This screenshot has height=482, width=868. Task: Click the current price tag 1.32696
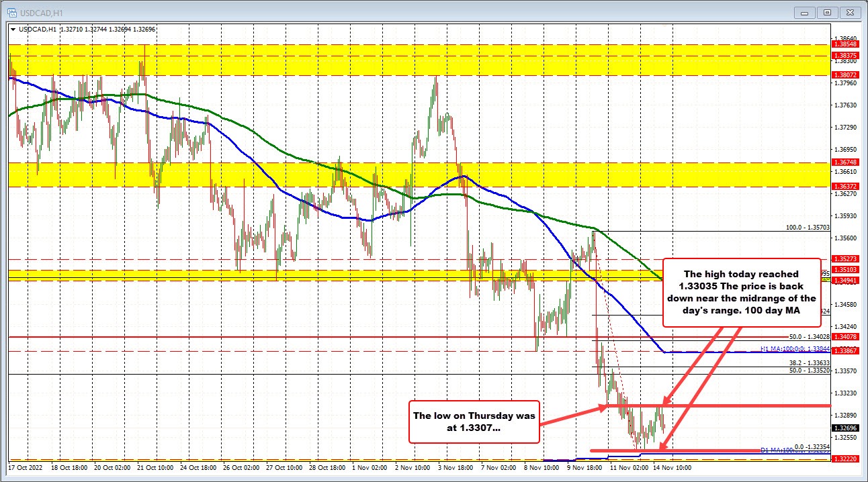coord(847,428)
